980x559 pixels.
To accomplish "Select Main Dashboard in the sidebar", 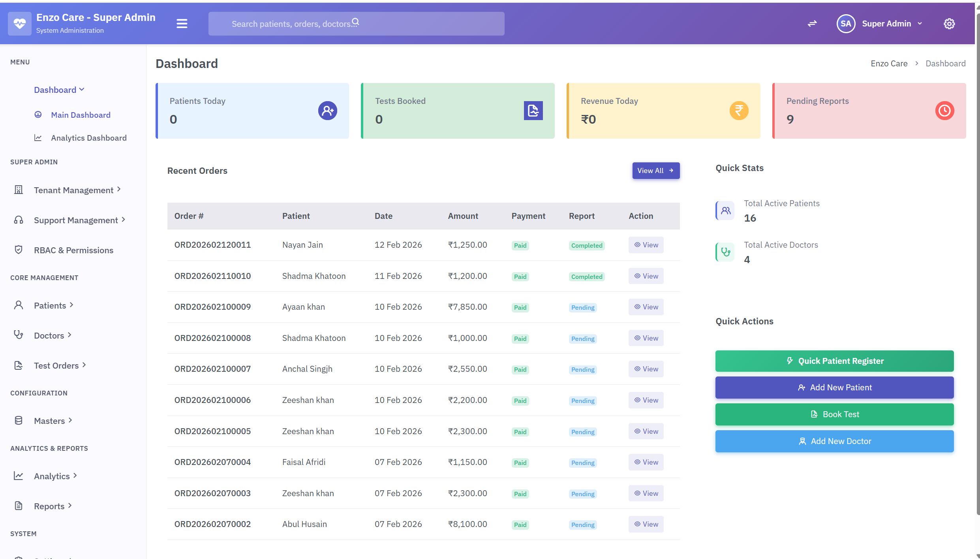I will (80, 115).
